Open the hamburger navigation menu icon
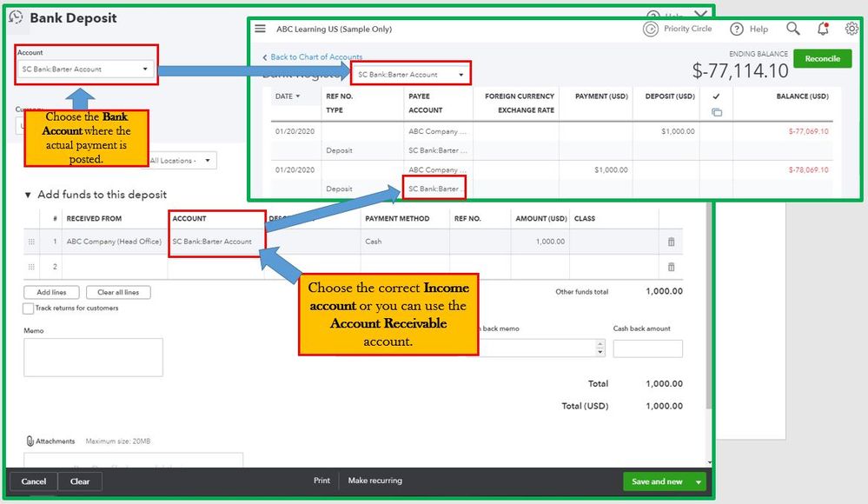 click(260, 29)
